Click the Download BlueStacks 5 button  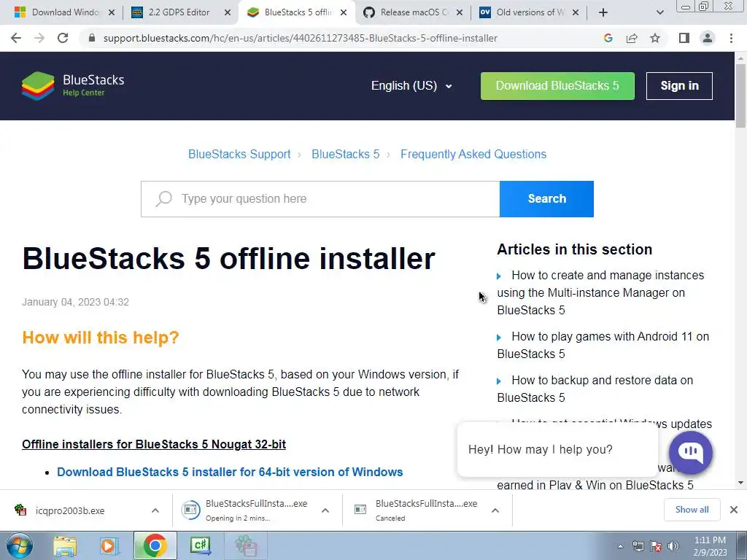click(557, 86)
